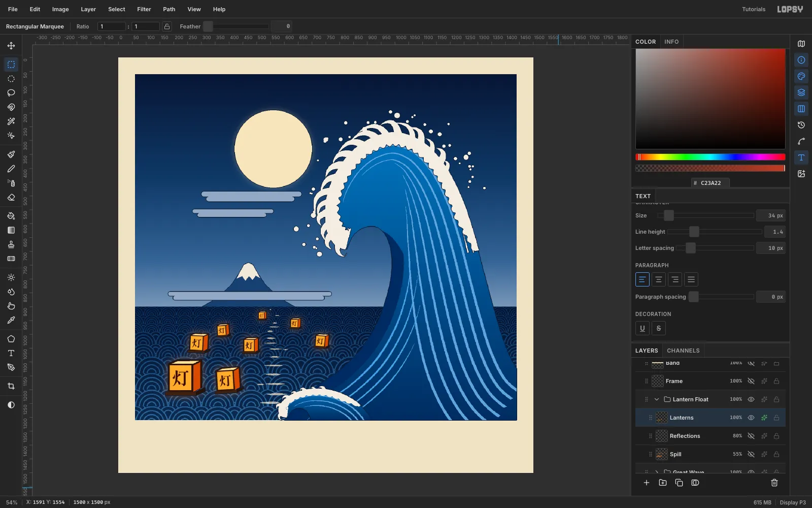The width and height of the screenshot is (812, 508).
Task: Select the Pen path tool
Action: point(11,367)
